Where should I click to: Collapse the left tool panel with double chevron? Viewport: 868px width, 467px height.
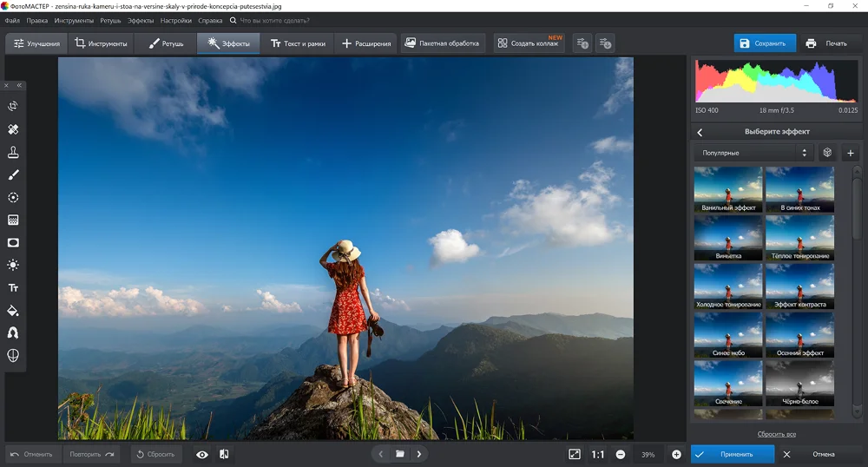(x=19, y=85)
